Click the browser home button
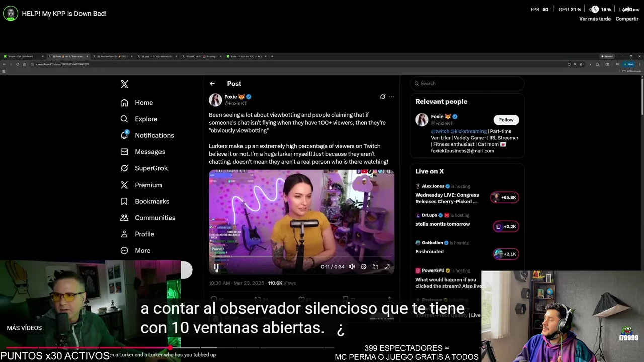Screen dimensions: 644x362 (x=24, y=64)
